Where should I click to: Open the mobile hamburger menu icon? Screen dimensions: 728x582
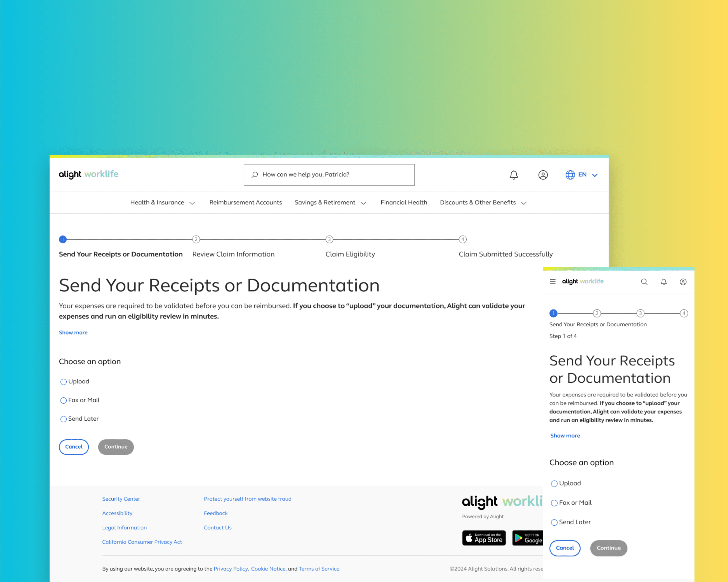pos(552,282)
